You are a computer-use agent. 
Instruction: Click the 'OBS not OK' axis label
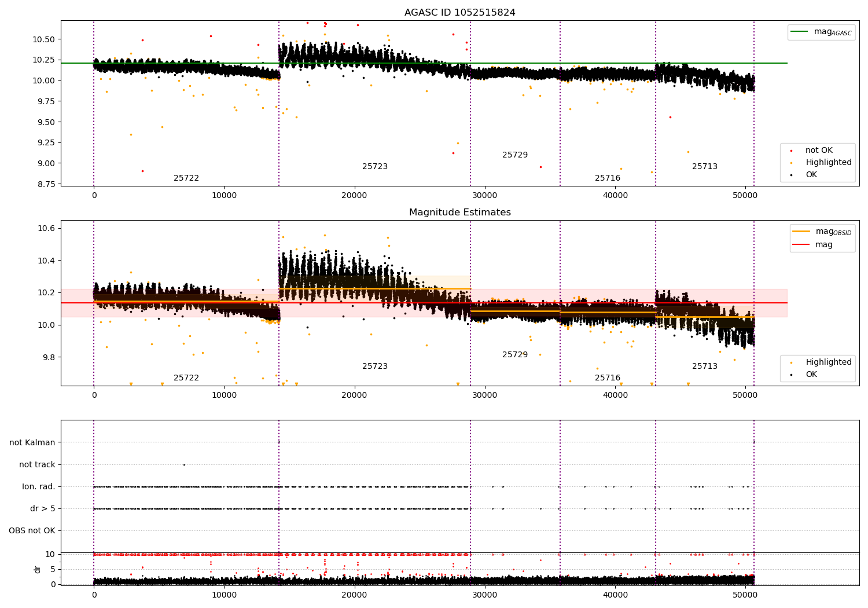32,531
